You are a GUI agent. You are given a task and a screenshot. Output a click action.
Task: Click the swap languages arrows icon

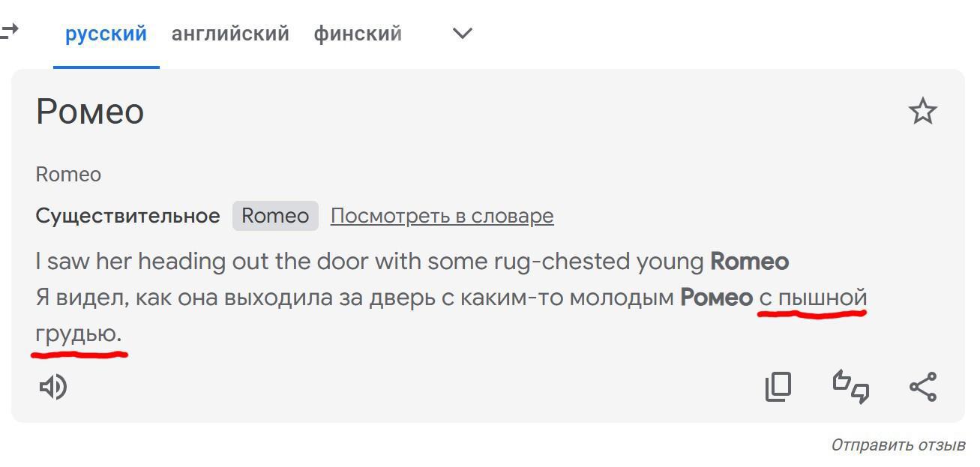[9, 31]
